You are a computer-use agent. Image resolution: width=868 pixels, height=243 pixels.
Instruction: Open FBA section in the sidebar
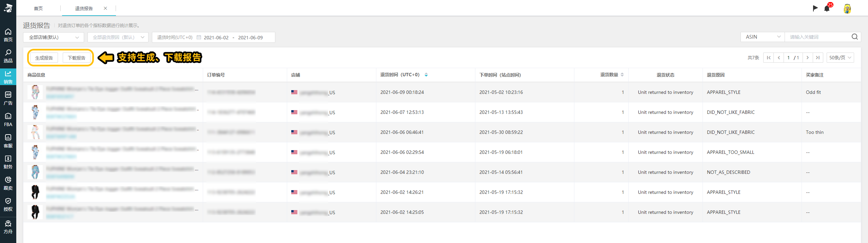(8, 120)
